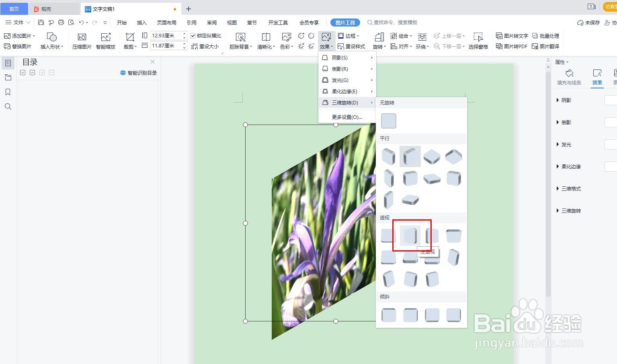
Task: Click the top-center resize handle of image
Action: click(336, 125)
